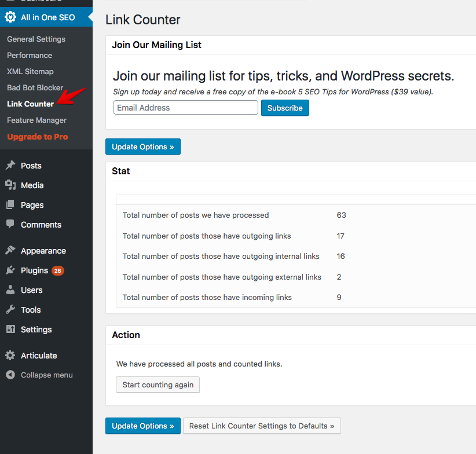The height and width of the screenshot is (454, 476).
Task: Open General Settings submenu item
Action: 36,39
